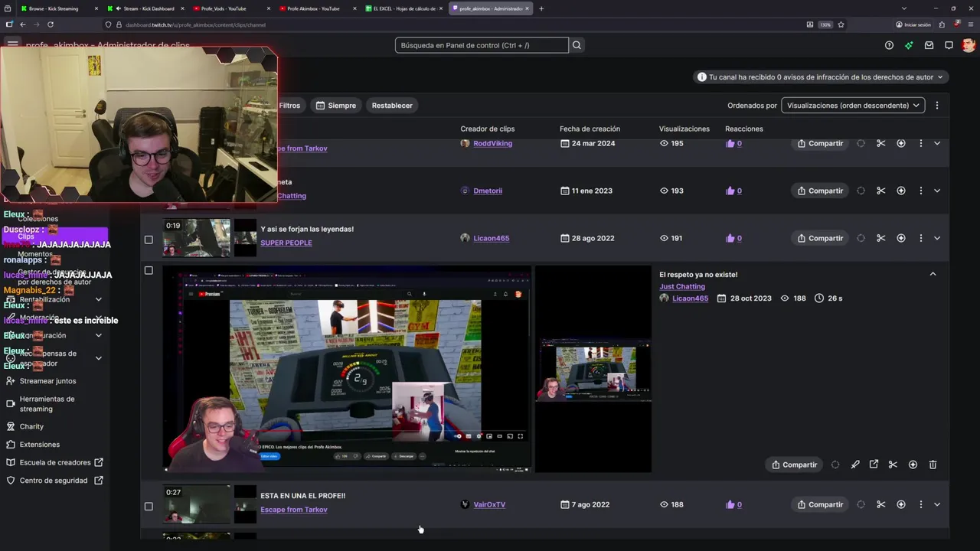Open the profile avatar menu
980x551 pixels.
click(x=969, y=45)
